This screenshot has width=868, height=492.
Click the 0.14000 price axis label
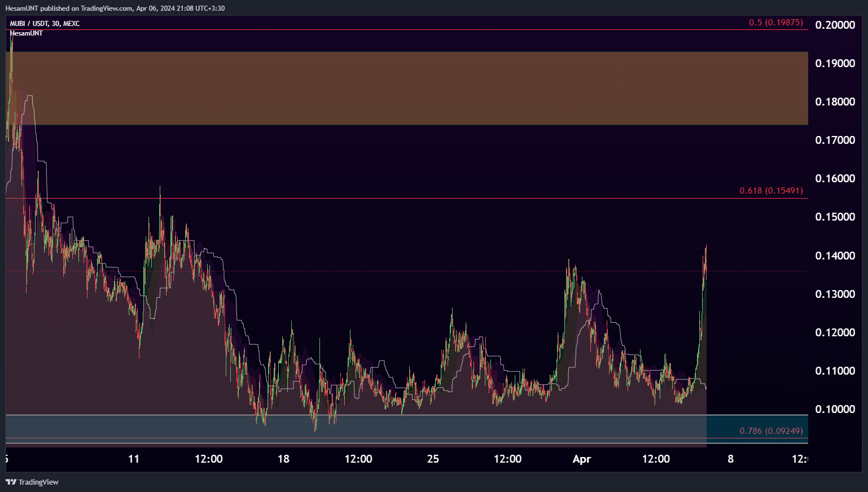[x=835, y=256]
